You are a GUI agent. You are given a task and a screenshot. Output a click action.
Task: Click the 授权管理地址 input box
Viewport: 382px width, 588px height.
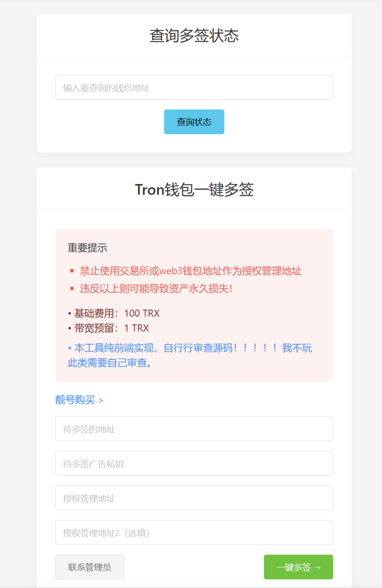194,498
